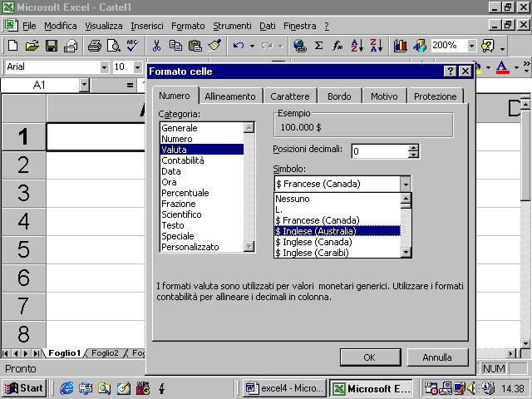The width and height of the screenshot is (532, 399).
Task: Open the Formato menu
Action: tap(188, 26)
